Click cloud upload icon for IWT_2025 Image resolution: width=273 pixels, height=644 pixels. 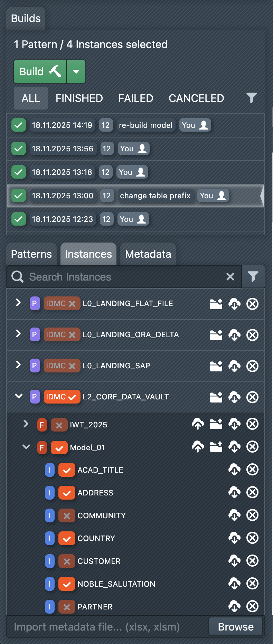point(198,424)
